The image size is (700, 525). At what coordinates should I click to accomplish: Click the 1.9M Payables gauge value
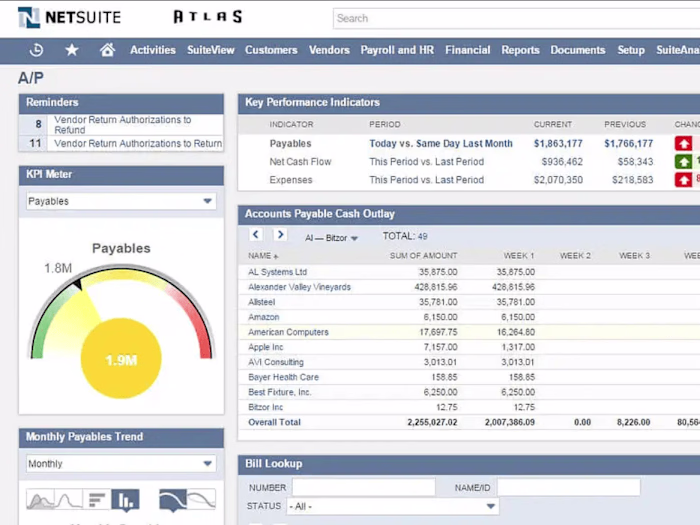click(x=121, y=360)
